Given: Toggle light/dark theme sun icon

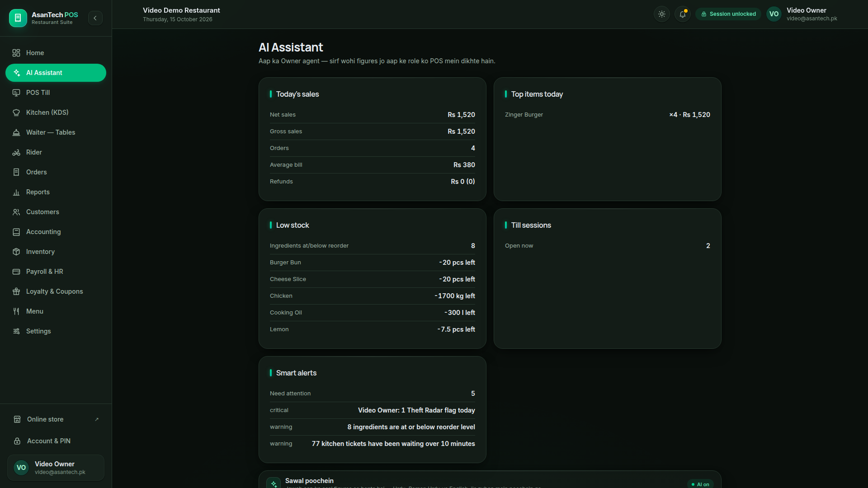Looking at the screenshot, I should point(662,14).
